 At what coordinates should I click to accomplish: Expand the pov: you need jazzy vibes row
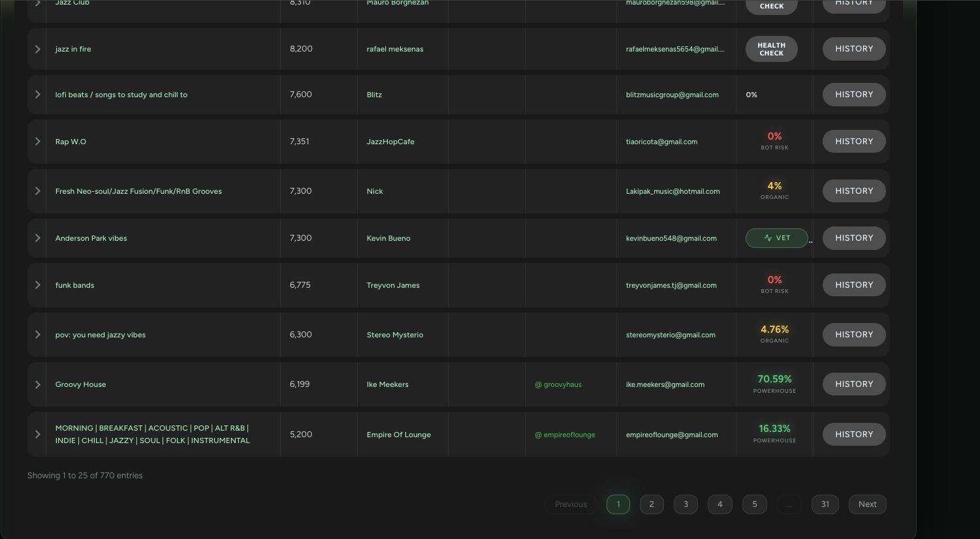(38, 335)
